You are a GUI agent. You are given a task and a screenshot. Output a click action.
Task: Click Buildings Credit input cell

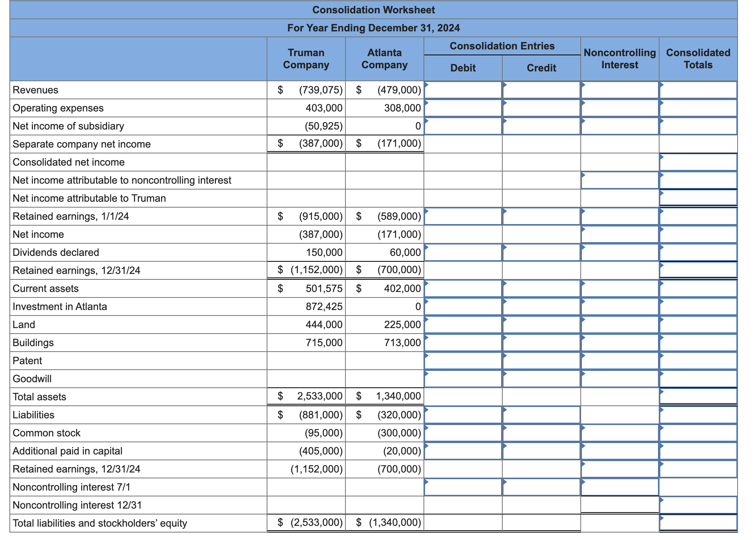(542, 343)
